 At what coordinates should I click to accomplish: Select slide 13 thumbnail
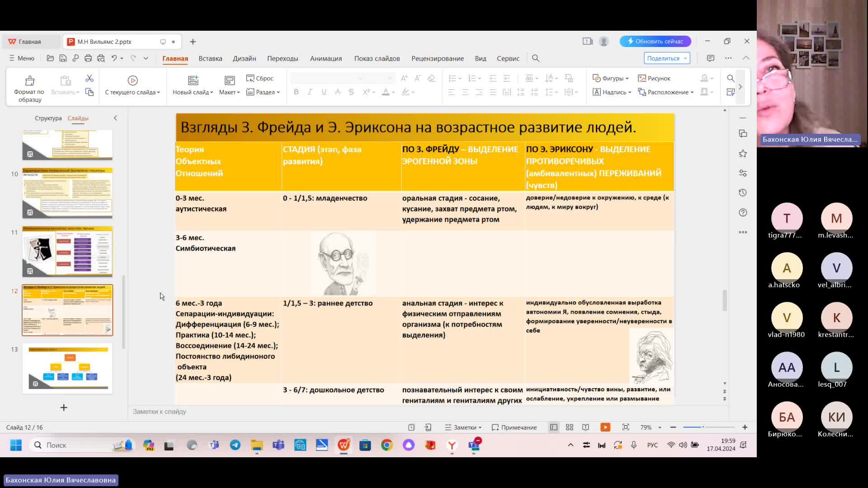(67, 368)
